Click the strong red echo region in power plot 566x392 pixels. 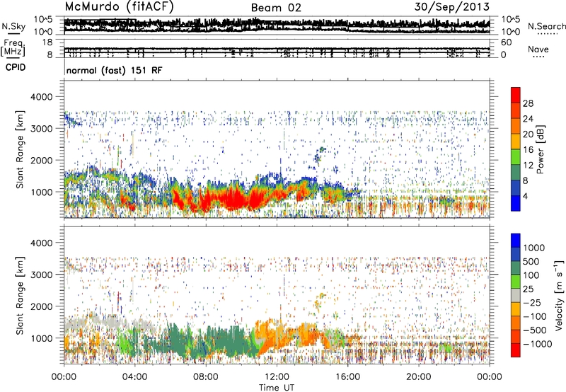(x=235, y=199)
